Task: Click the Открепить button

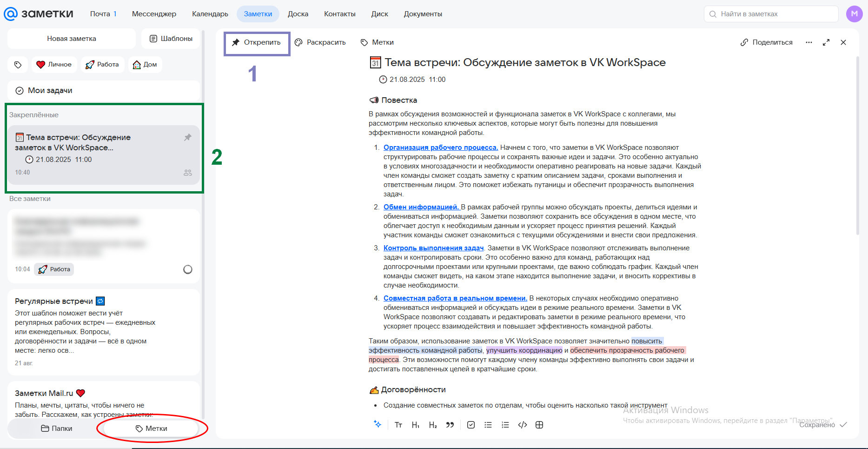Action: pos(257,42)
